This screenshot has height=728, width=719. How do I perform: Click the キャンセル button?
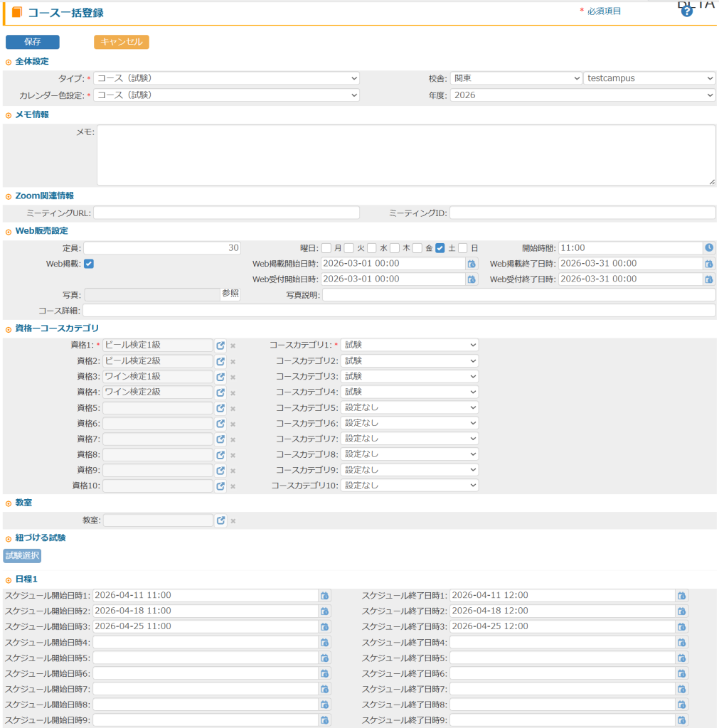click(x=122, y=42)
